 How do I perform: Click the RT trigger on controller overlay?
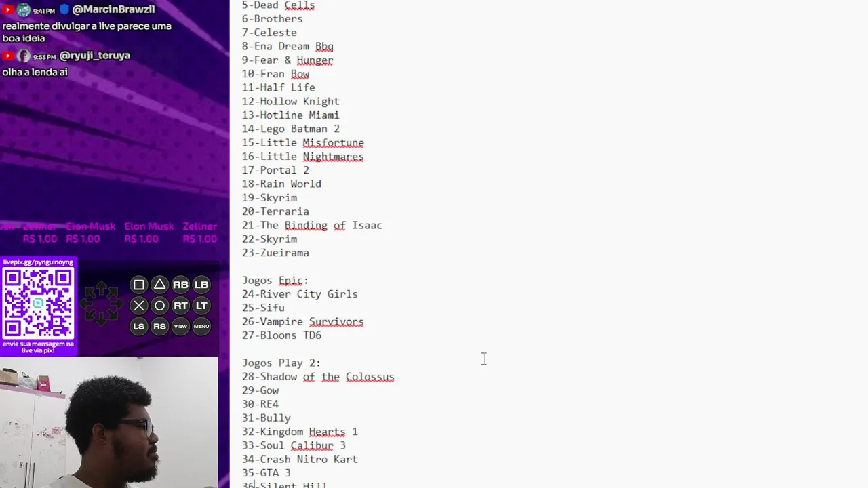[x=180, y=306]
